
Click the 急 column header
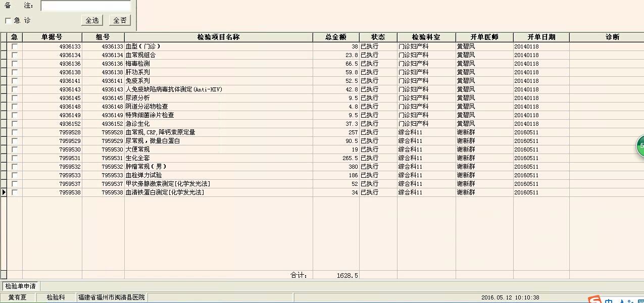coord(15,37)
